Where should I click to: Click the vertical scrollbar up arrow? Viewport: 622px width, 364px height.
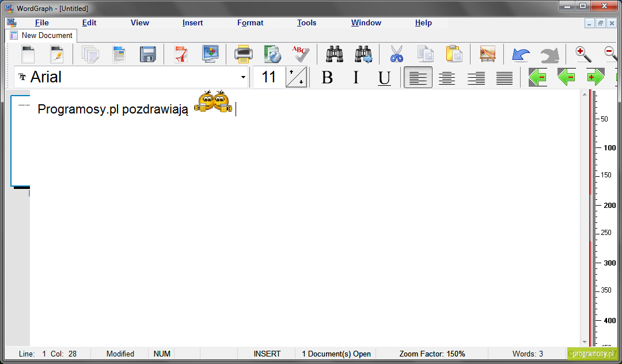tap(585, 94)
